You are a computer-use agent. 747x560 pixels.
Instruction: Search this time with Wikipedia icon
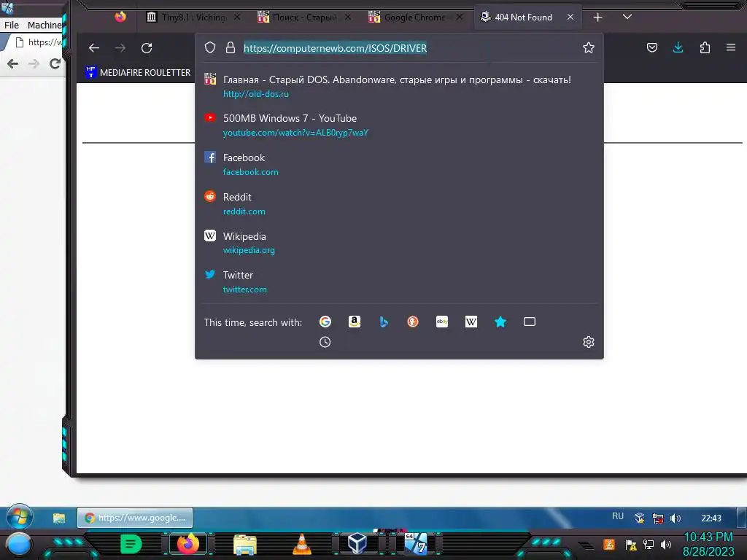pos(471,322)
